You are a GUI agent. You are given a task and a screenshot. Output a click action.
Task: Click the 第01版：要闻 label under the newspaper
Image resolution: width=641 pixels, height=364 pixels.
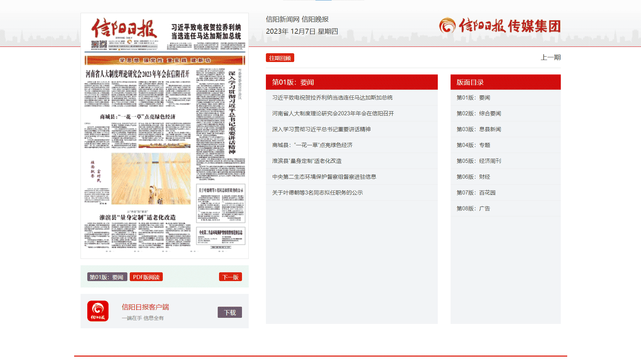click(x=107, y=277)
